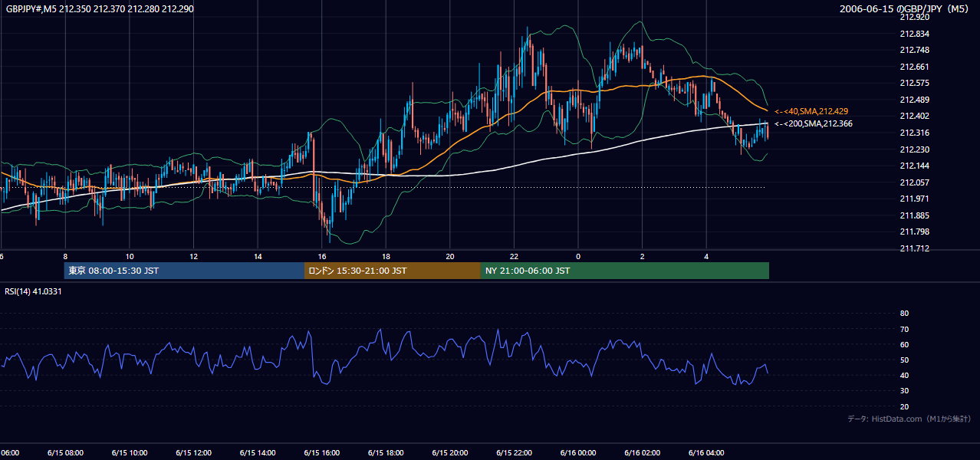
Task: Click the RSI scale level 20
Action: coord(904,406)
